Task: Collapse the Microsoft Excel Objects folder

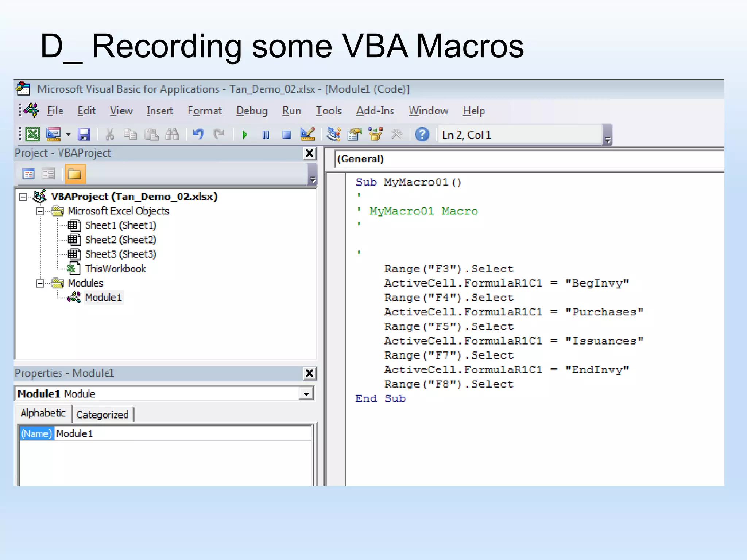Action: [40, 211]
